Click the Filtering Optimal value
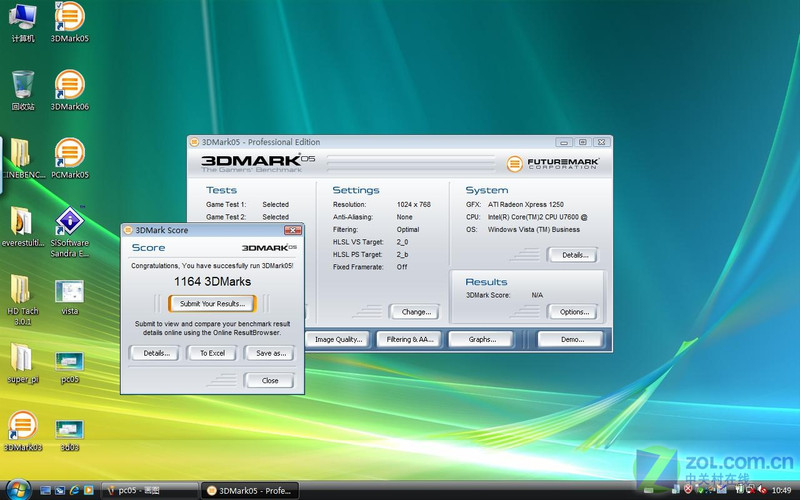Image resolution: width=800 pixels, height=500 pixels. click(x=408, y=230)
